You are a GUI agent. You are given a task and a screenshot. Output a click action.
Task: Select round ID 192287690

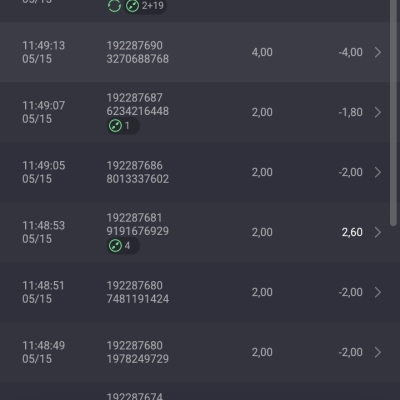135,46
